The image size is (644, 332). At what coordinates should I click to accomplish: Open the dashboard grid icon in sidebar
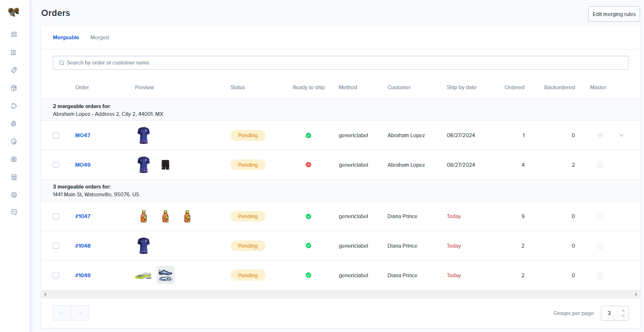click(x=14, y=34)
